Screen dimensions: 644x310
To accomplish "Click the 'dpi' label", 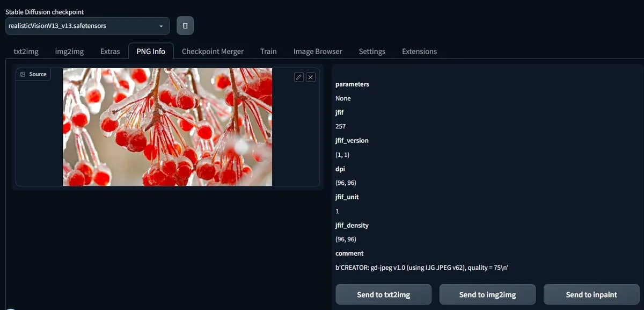I will coord(340,169).
